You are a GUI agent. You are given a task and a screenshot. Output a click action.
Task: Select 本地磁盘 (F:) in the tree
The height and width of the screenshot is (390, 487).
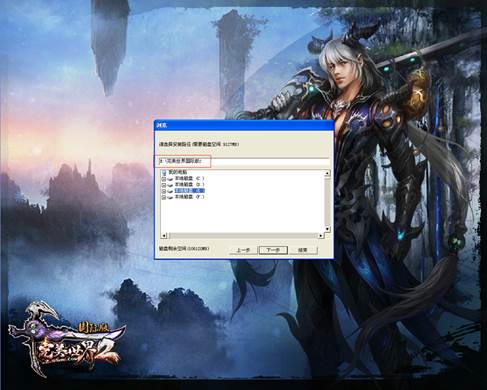(189, 197)
